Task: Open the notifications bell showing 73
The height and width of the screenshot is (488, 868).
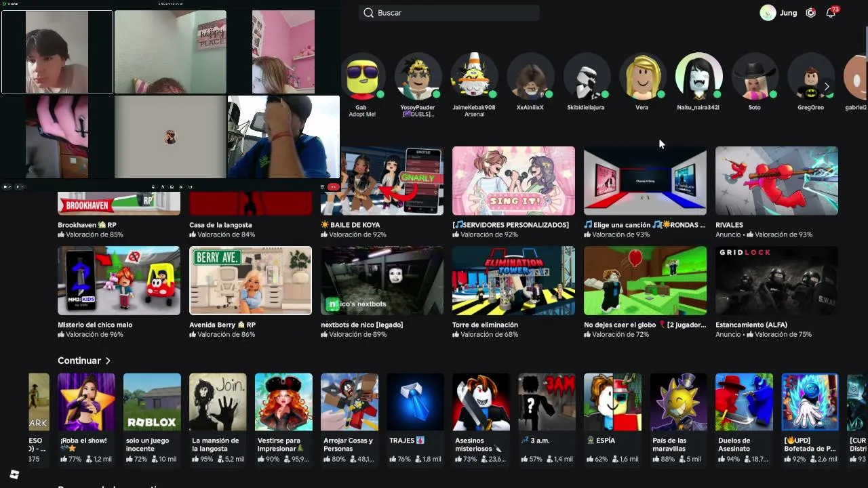Action: (831, 13)
